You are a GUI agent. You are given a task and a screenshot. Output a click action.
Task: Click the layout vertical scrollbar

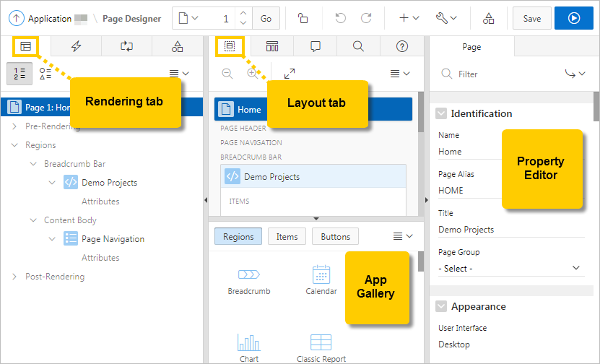click(x=420, y=113)
